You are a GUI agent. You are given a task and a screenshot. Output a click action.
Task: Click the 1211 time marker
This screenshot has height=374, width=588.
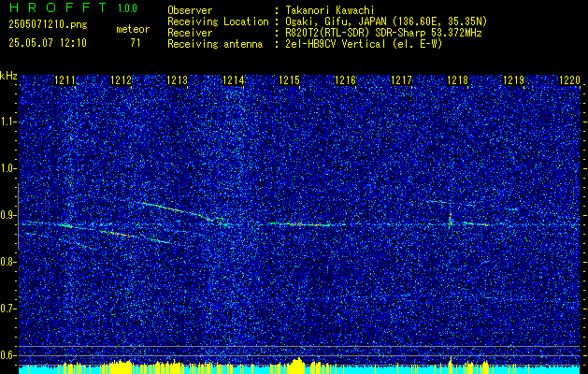point(65,79)
